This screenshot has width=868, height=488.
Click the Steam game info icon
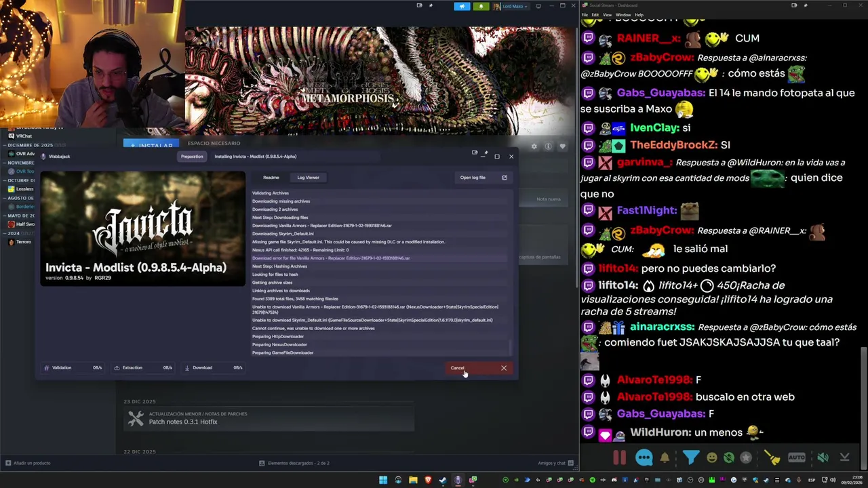click(x=548, y=146)
